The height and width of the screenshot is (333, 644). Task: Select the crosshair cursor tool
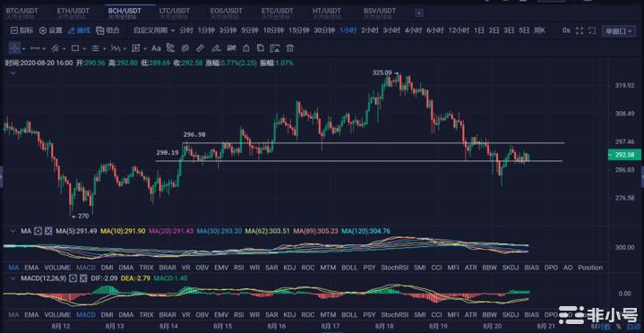(x=14, y=48)
